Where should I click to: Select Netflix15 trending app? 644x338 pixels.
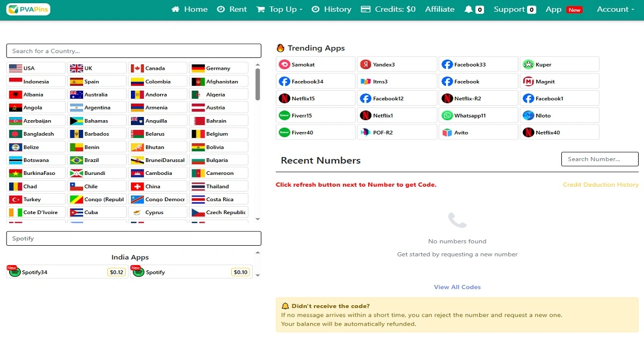[x=316, y=99]
